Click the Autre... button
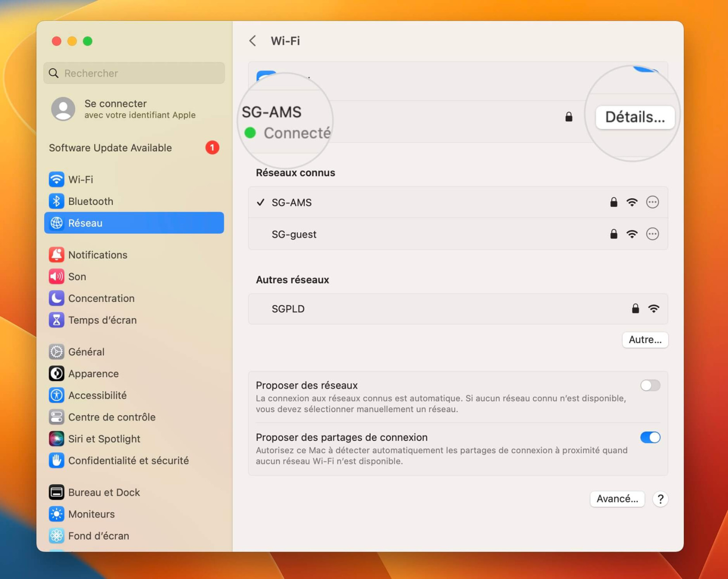 click(x=645, y=340)
